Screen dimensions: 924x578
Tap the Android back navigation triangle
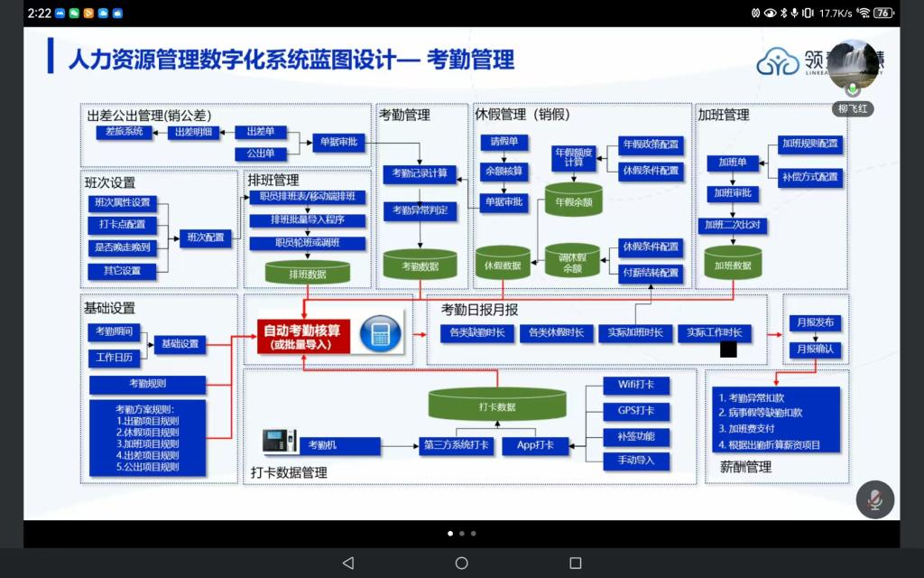point(348,563)
